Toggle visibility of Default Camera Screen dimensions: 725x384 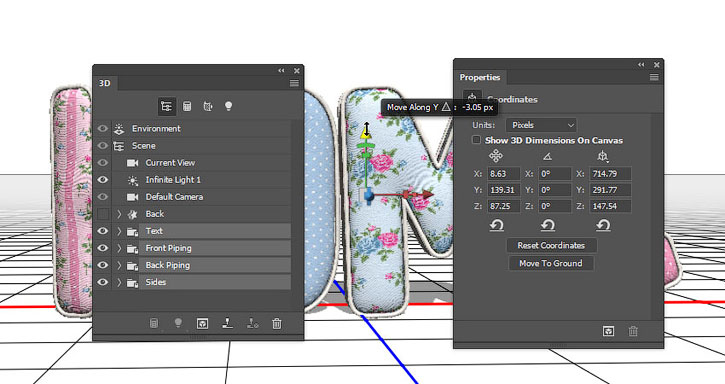click(103, 197)
